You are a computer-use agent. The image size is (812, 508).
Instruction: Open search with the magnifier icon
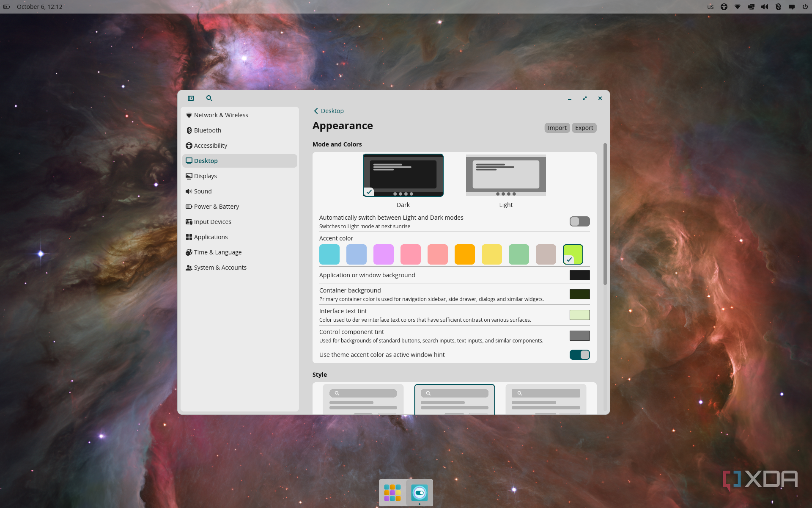209,98
